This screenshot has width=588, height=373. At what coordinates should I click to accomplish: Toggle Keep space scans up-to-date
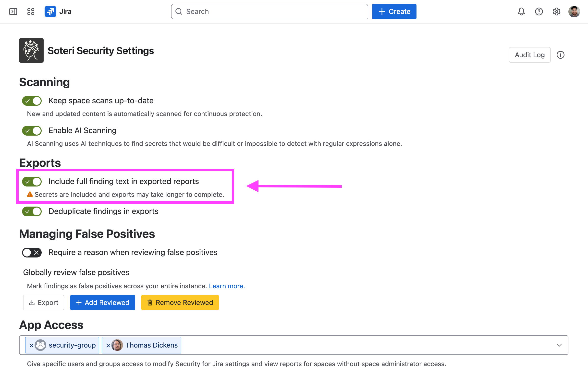(x=32, y=101)
